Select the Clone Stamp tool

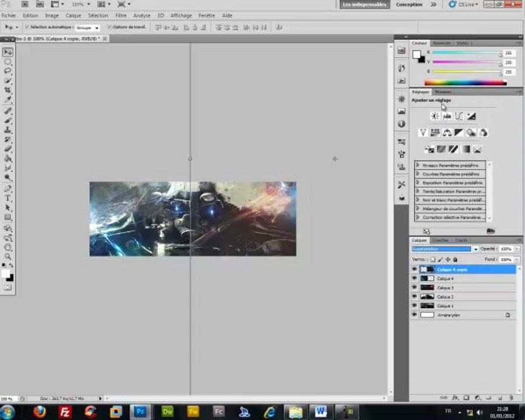pos(8,130)
